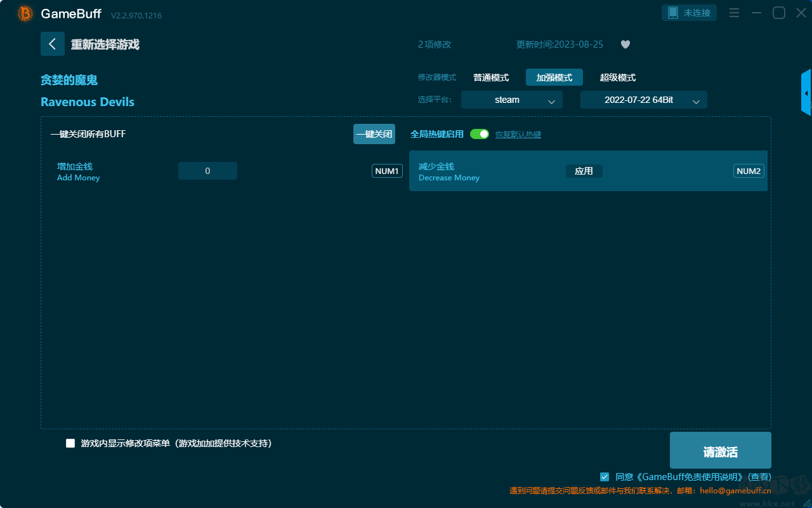Click the NUM2 hotkey badge
Viewport: 812px width, 508px height.
coord(749,171)
